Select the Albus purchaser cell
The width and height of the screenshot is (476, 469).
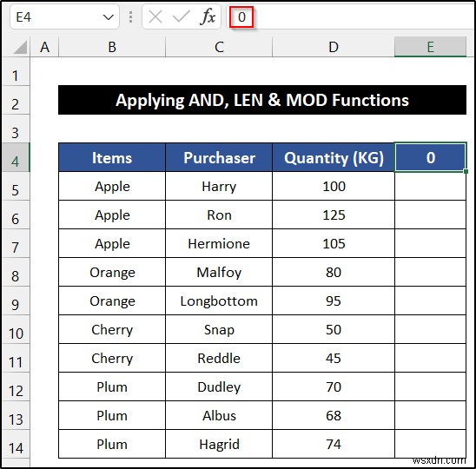pyautogui.click(x=219, y=415)
